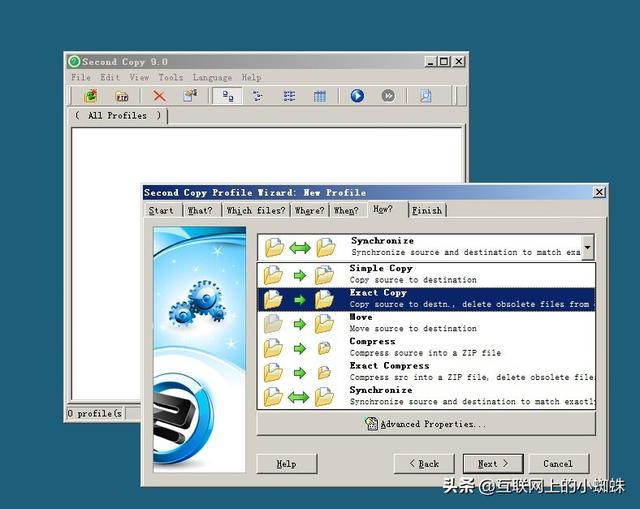This screenshot has width=640, height=509.
Task: Switch to list view icon
Action: point(289,96)
